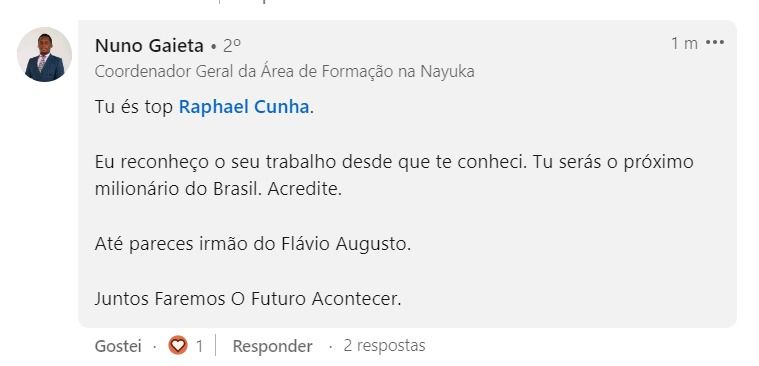Open Nuno Gaieta's profile photo
Screen dimensions: 759x366
tap(45, 55)
